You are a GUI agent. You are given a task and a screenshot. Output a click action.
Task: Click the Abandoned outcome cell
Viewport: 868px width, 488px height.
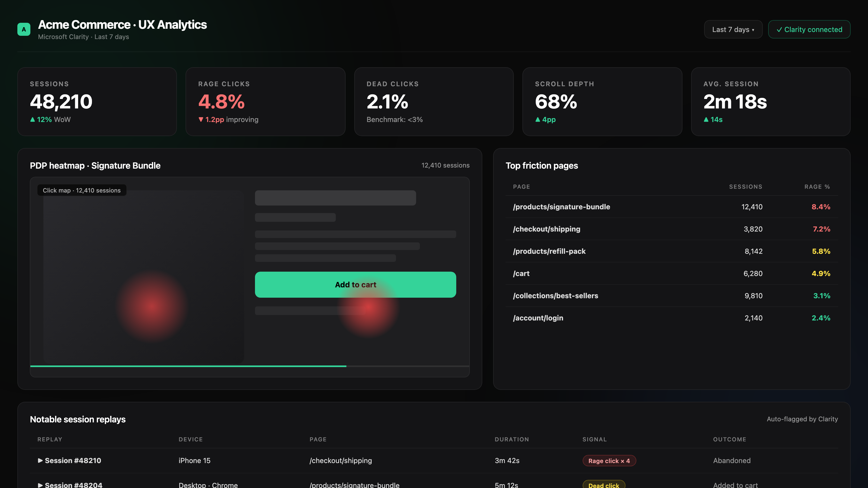coord(732,460)
